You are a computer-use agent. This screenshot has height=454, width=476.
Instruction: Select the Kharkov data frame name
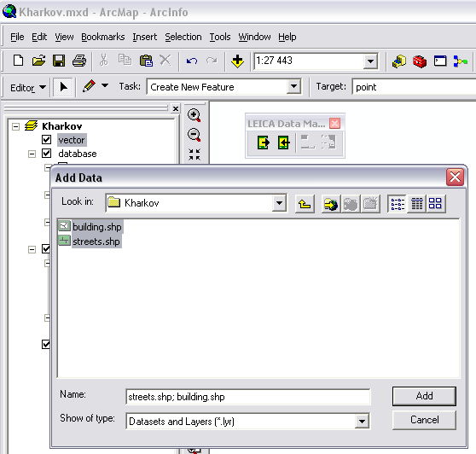point(62,126)
